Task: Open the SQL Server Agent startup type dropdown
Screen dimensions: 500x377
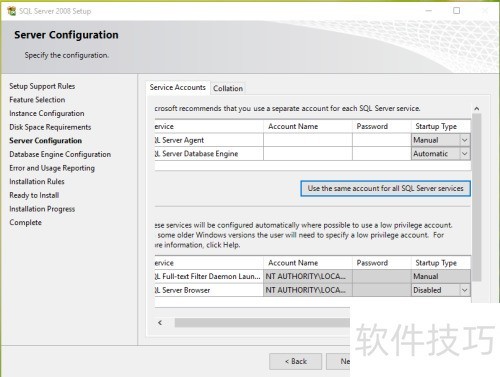Action: point(464,140)
